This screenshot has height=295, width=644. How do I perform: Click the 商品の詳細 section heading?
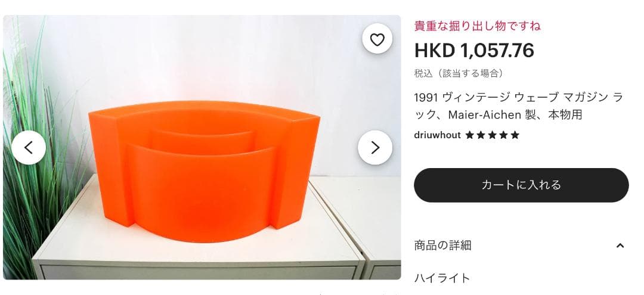442,246
